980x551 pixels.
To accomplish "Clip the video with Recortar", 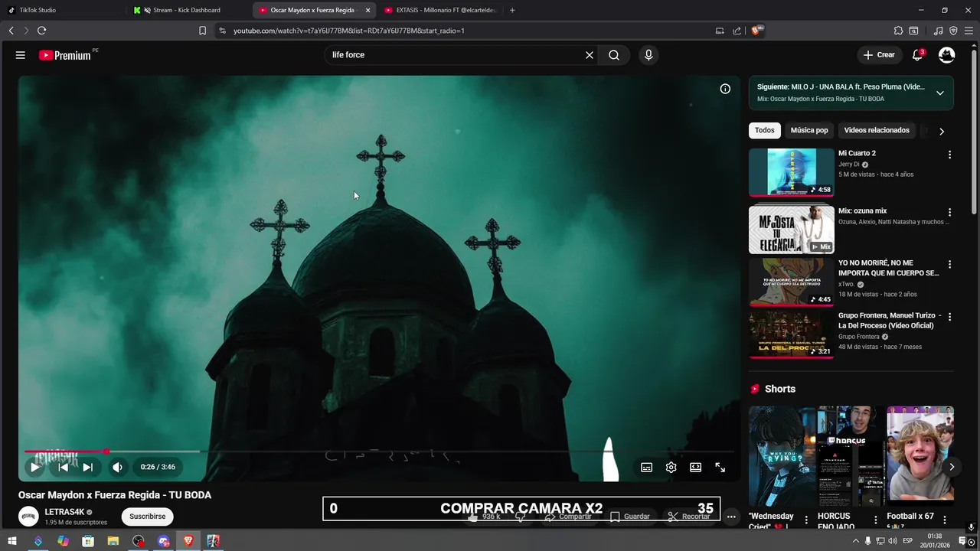I will 689,517.
